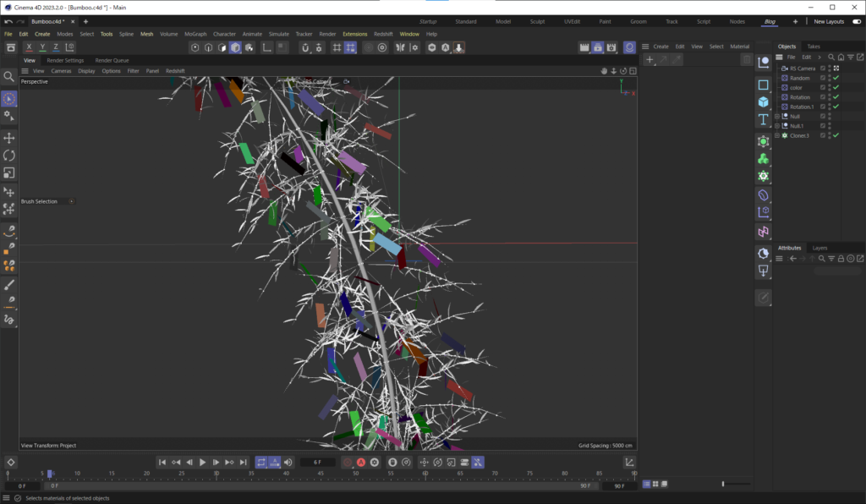
Task: Expand the Null.1 hierarchy
Action: coord(776,125)
